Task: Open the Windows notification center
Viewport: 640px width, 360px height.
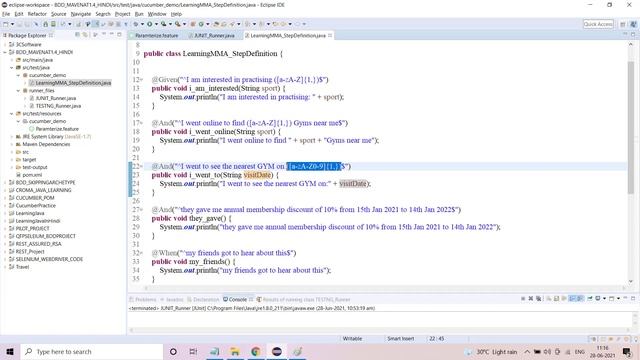Action: pos(627,351)
